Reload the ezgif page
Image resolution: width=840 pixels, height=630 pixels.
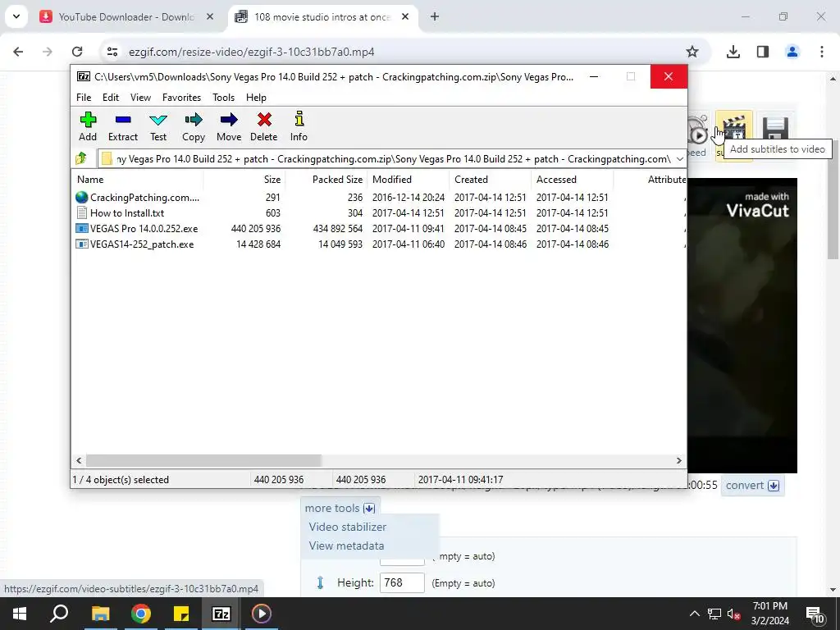click(x=77, y=52)
